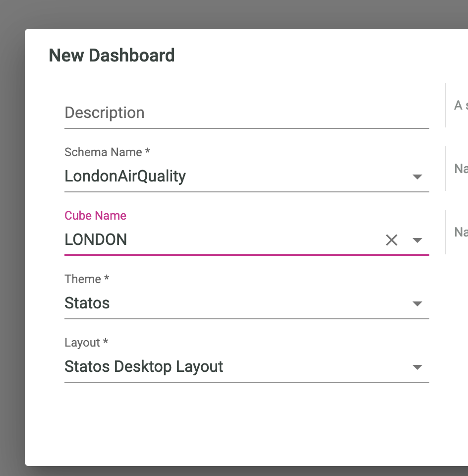The image size is (468, 476).
Task: Click the New Dashboard dialog title
Action: coord(112,55)
